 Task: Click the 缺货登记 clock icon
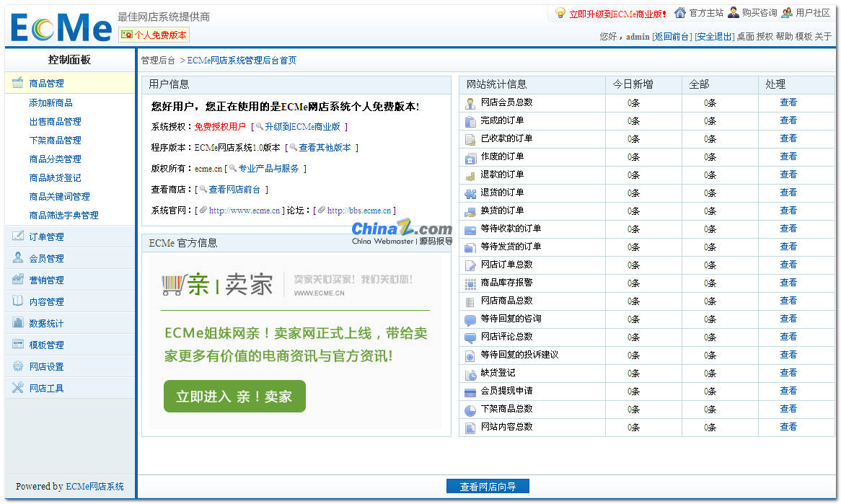pos(470,374)
